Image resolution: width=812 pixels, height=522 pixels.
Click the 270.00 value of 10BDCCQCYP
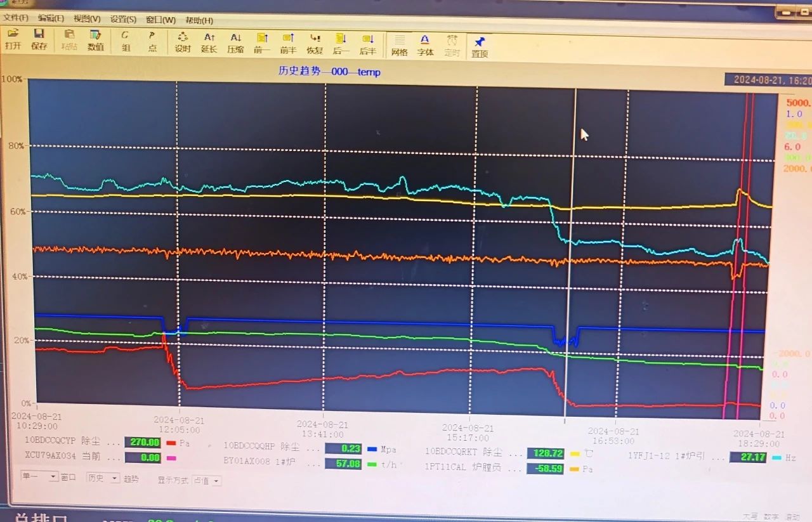point(142,442)
